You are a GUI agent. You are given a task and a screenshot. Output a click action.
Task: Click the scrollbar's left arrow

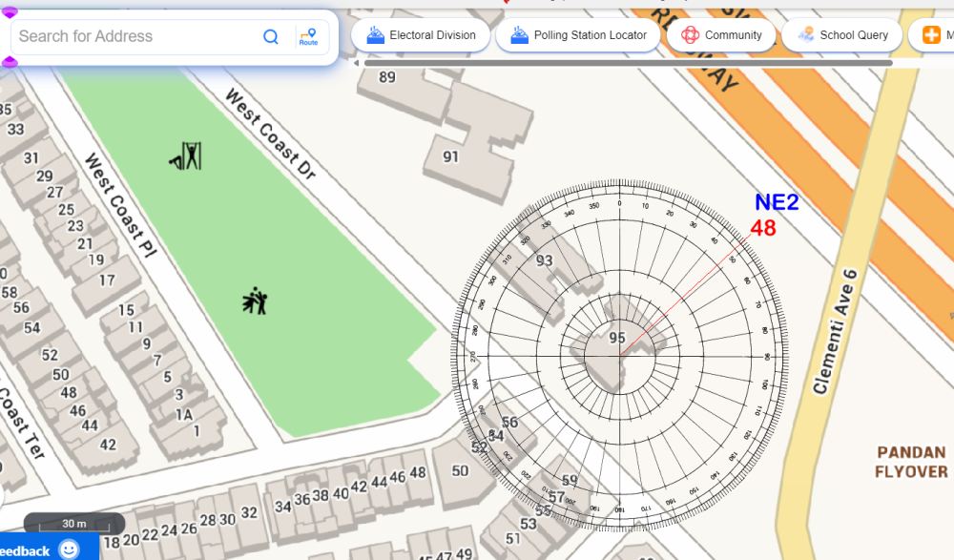(x=357, y=63)
